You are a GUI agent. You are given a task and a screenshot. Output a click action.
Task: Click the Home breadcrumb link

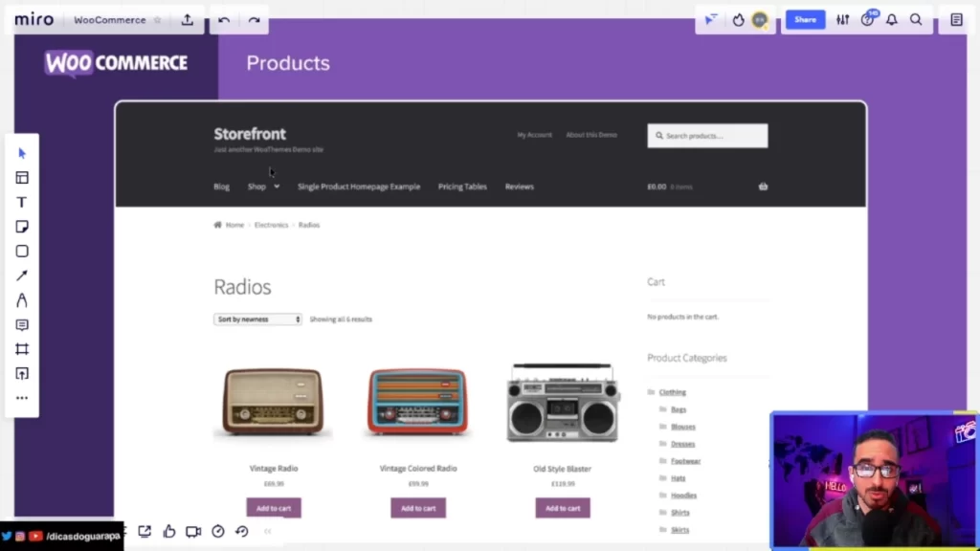point(234,225)
